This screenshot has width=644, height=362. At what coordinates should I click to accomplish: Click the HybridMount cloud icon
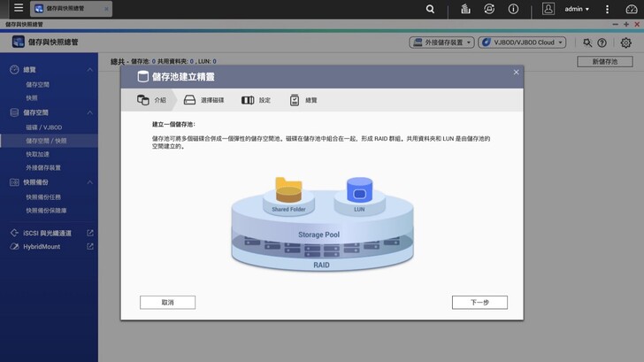[14, 247]
